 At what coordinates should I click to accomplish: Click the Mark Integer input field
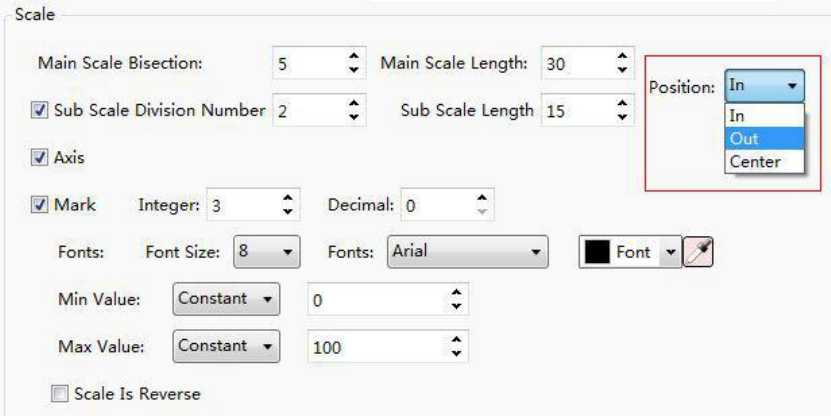[x=242, y=208]
